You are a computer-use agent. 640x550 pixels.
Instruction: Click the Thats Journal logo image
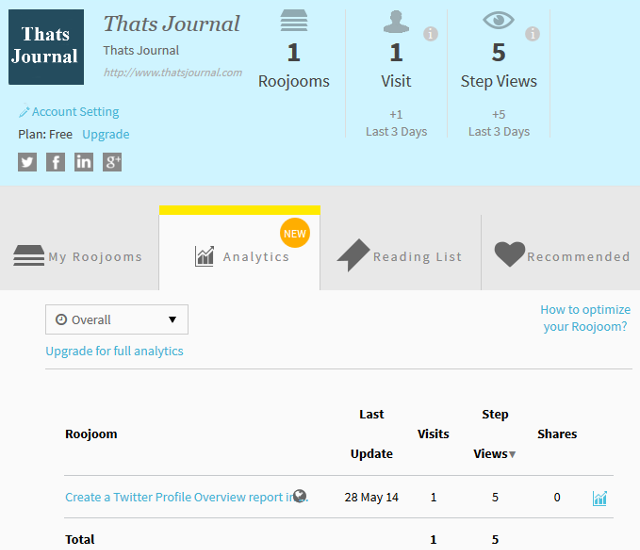coord(46,47)
